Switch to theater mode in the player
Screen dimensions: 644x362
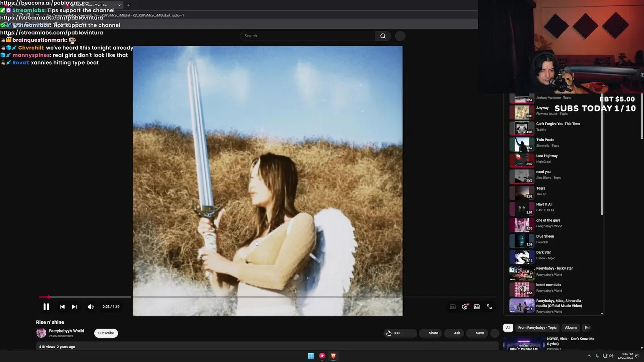(477, 307)
